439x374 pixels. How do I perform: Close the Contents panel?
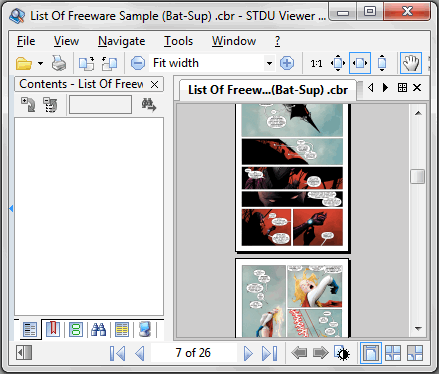point(154,84)
